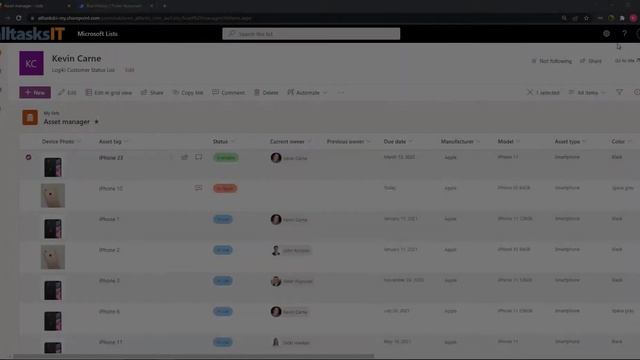The width and height of the screenshot is (640, 360).
Task: Uncheck the selected first row checkmark
Action: tap(29, 157)
